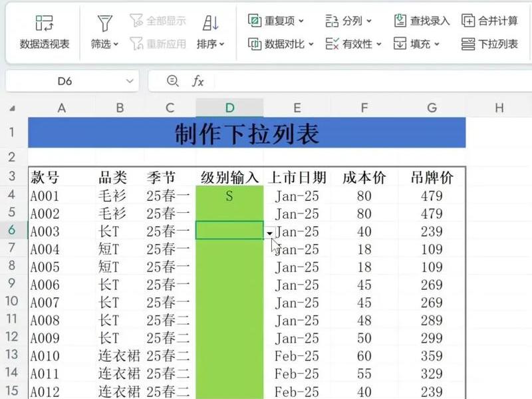The image size is (532, 399).
Task: Click 短T in row 7
Action: [x=120, y=249]
